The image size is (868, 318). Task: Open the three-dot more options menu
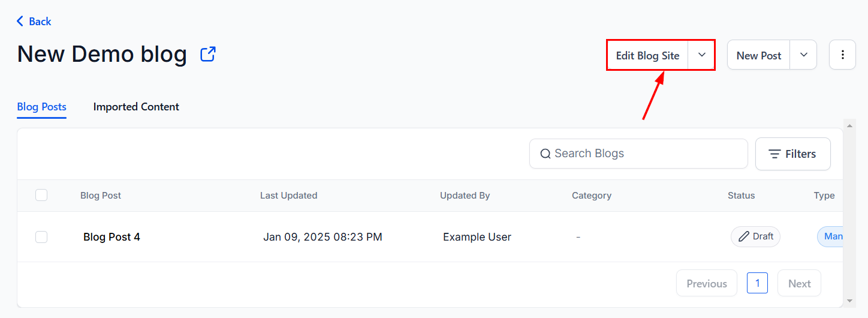[x=842, y=55]
